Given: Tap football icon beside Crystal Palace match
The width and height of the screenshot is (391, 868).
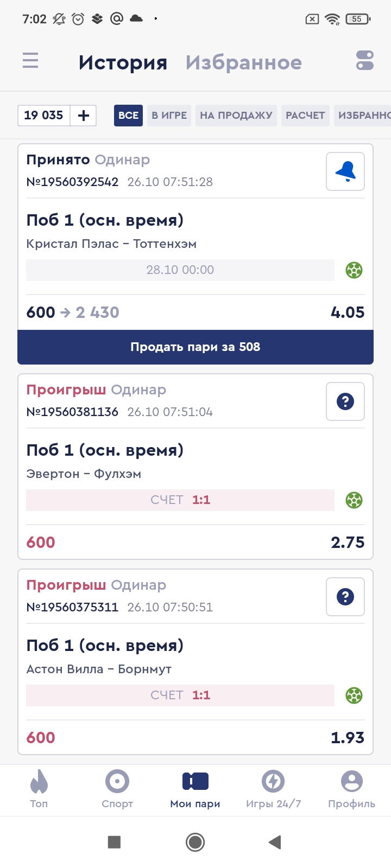Looking at the screenshot, I should tap(354, 270).
